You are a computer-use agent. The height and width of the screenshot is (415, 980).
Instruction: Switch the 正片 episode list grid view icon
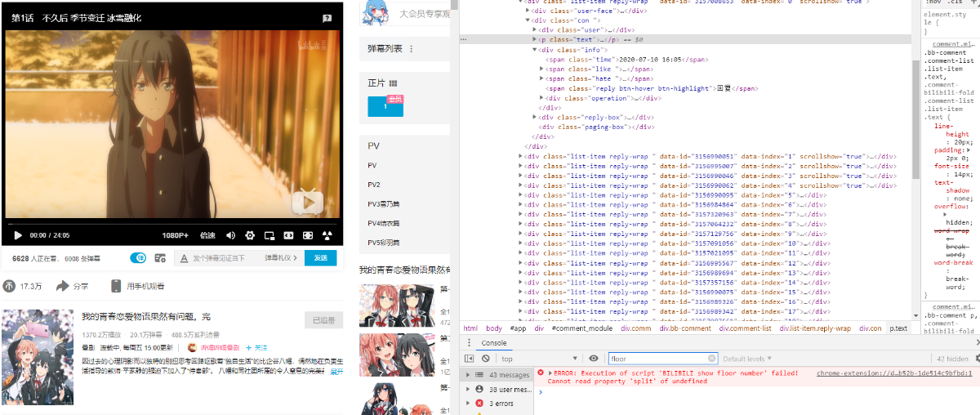coord(393,83)
